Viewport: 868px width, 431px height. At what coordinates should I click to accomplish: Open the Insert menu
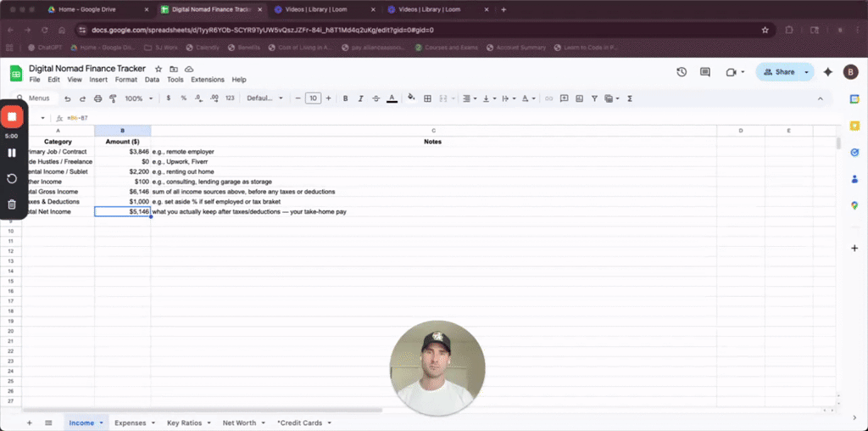(98, 80)
